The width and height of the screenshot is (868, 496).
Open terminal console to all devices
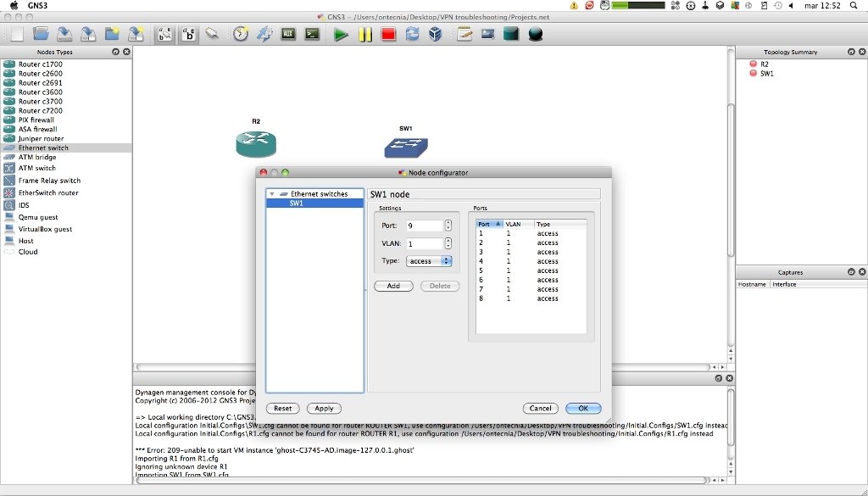[x=312, y=34]
